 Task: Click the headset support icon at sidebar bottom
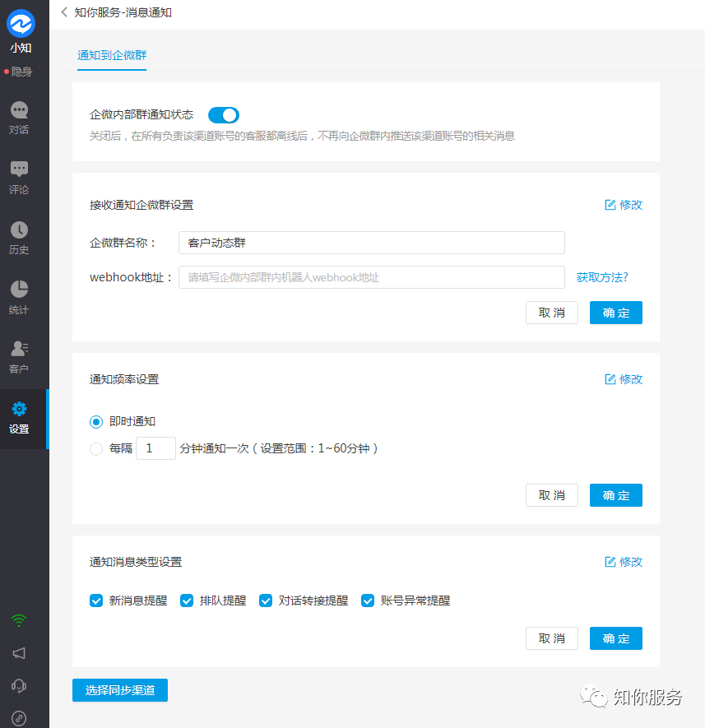click(x=18, y=685)
